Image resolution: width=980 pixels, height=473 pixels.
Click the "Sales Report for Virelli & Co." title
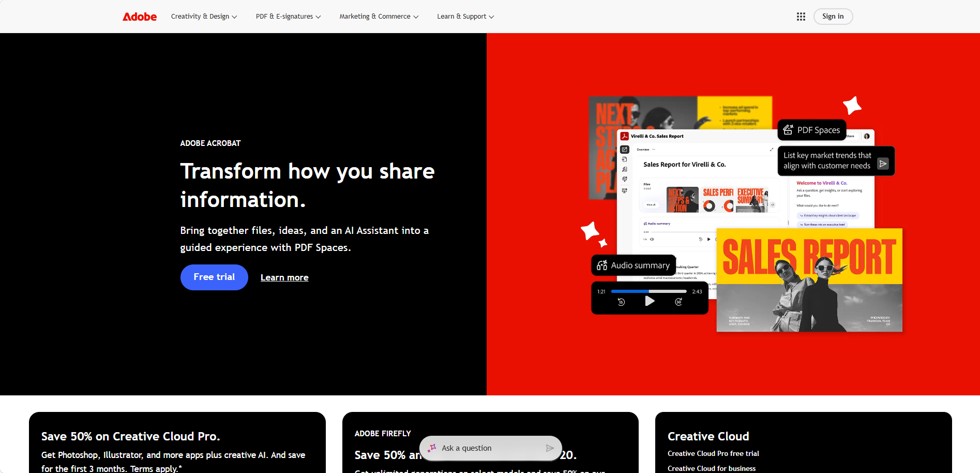click(685, 165)
